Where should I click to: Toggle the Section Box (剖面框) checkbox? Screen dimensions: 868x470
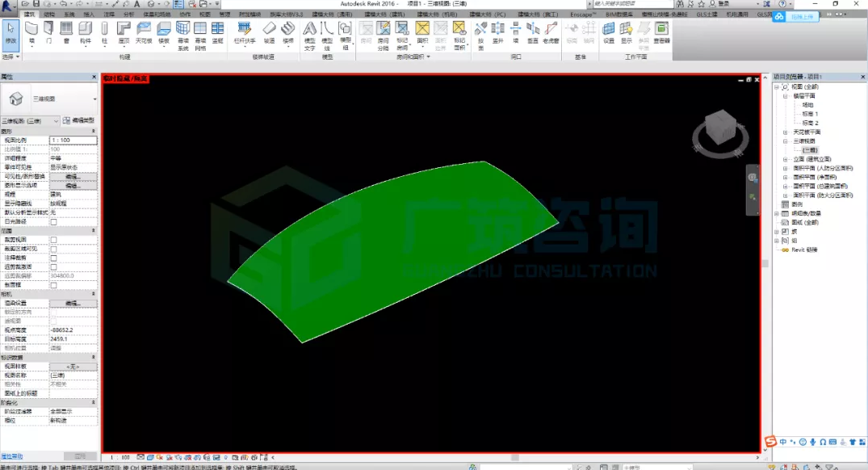pyautogui.click(x=54, y=285)
